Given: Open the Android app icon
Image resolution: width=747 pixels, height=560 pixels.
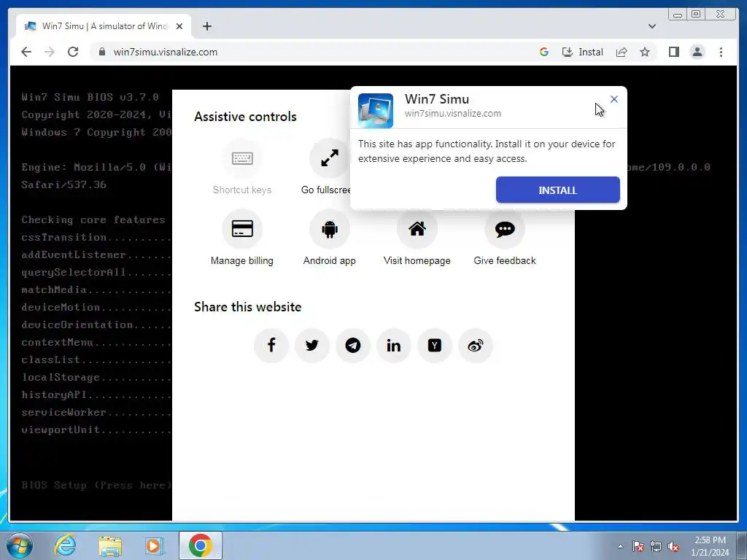Looking at the screenshot, I should coord(330,228).
